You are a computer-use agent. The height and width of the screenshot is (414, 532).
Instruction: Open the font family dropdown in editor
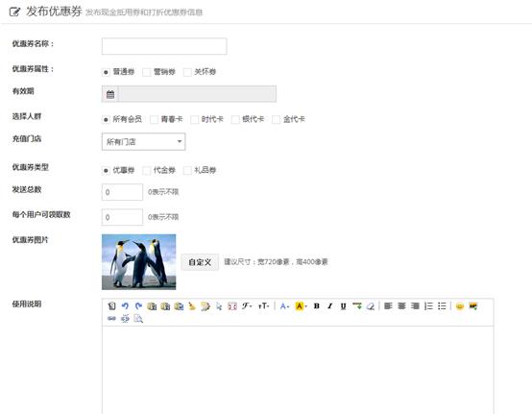pyautogui.click(x=247, y=305)
